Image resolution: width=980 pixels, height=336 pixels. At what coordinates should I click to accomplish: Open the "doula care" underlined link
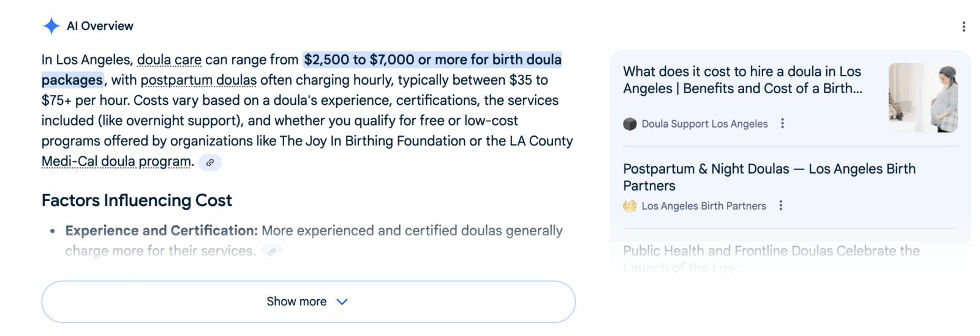169,60
